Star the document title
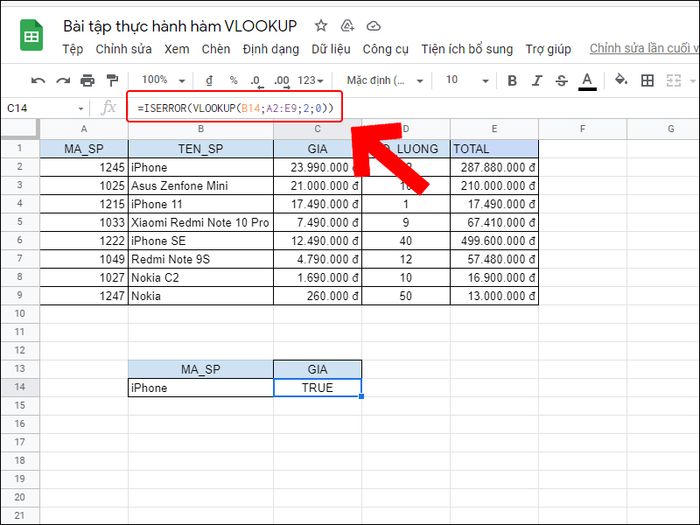Viewport: 700px width, 525px height. pyautogui.click(x=321, y=26)
